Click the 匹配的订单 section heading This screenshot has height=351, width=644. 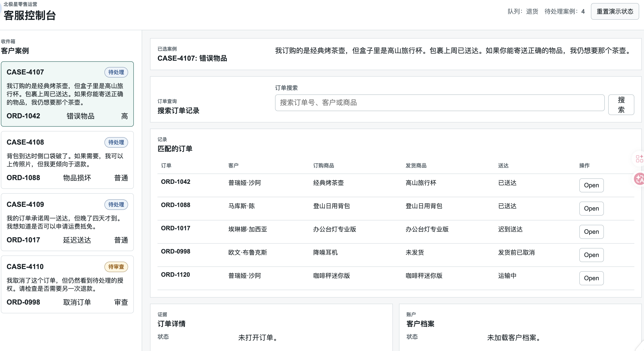point(175,149)
